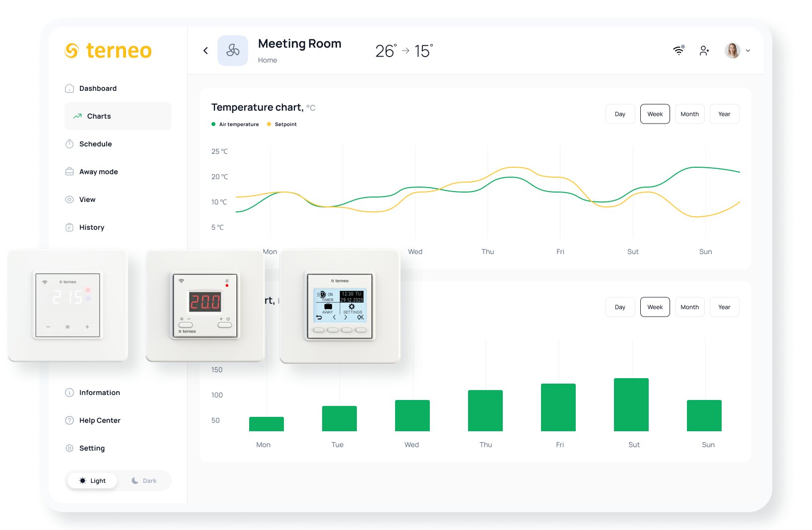Toggle the Setpoint legend item

pyautogui.click(x=281, y=124)
